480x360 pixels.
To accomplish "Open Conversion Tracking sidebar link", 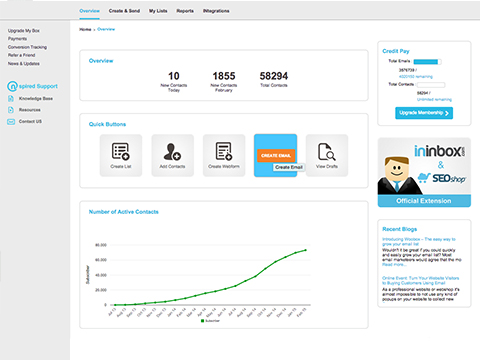I will tap(27, 47).
